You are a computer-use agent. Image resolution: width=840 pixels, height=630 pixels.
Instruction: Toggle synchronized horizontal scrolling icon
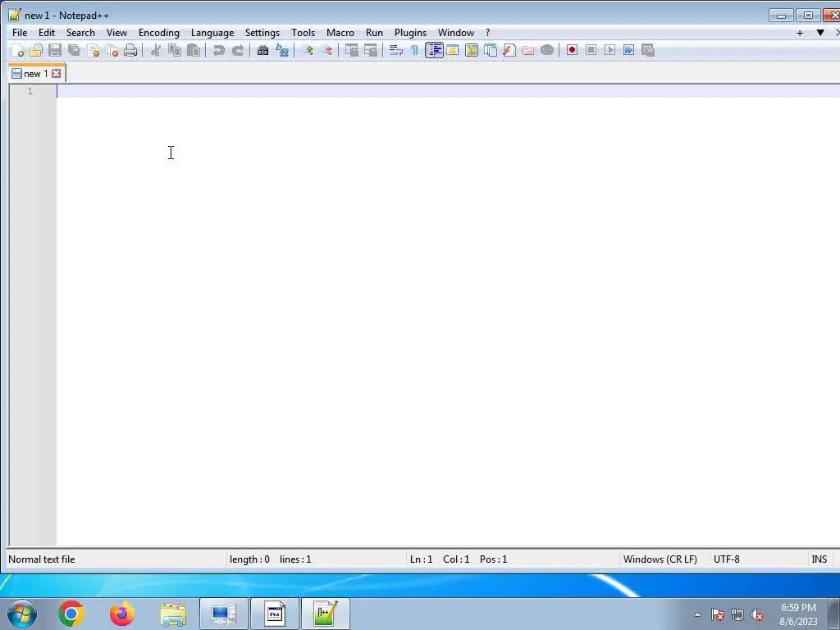[370, 50]
